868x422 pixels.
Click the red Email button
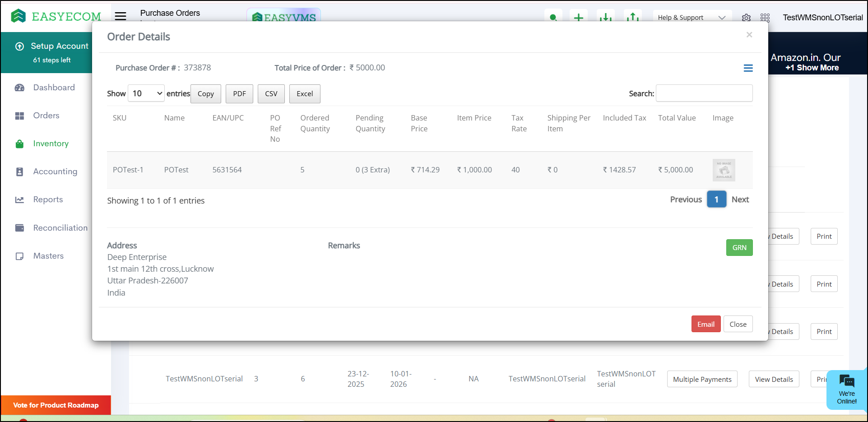pyautogui.click(x=706, y=324)
